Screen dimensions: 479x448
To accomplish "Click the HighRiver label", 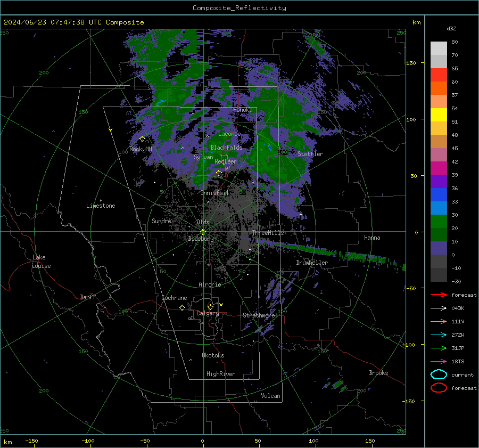I will point(221,374).
